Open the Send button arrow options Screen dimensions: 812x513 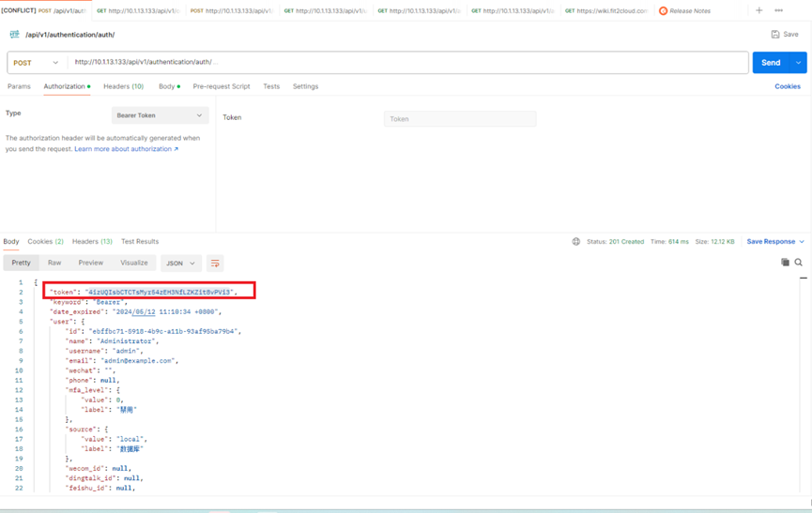(798, 63)
